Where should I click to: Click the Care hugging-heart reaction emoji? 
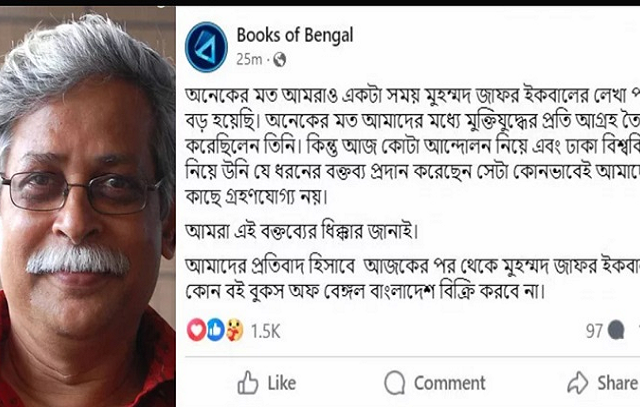pos(234,330)
